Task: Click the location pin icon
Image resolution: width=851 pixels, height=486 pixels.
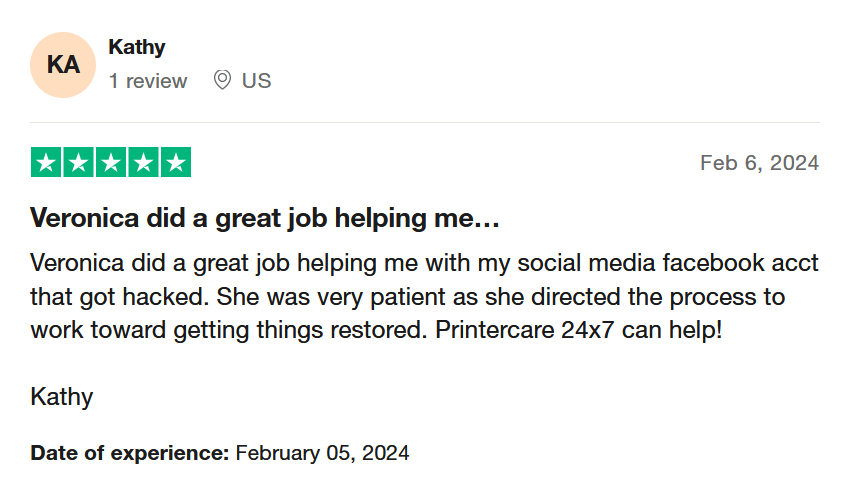Action: click(x=222, y=80)
